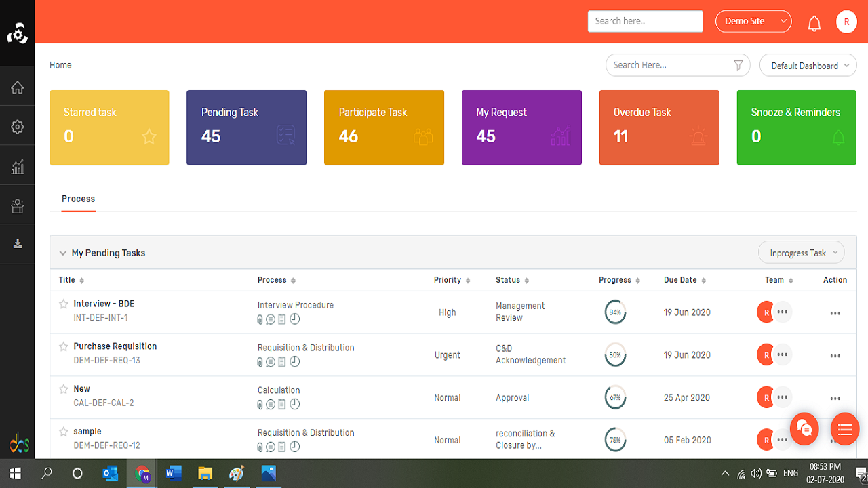Viewport: 868px width, 488px height.
Task: Click the history clock icon on Calculation task
Action: (294, 404)
